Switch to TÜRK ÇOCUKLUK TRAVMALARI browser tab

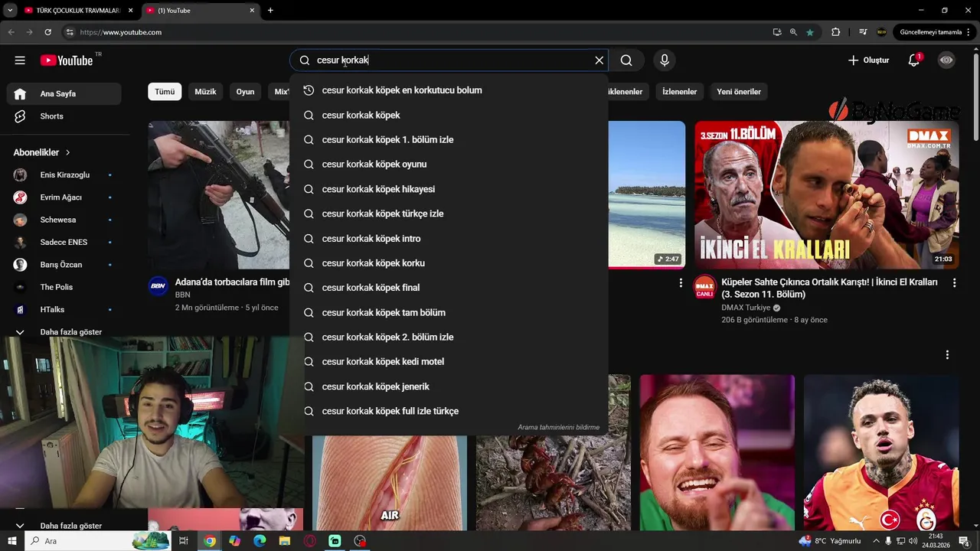pyautogui.click(x=78, y=11)
